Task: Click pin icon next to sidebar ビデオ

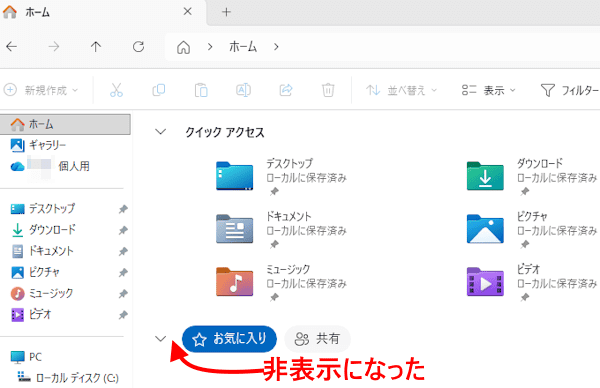Action: click(x=123, y=315)
